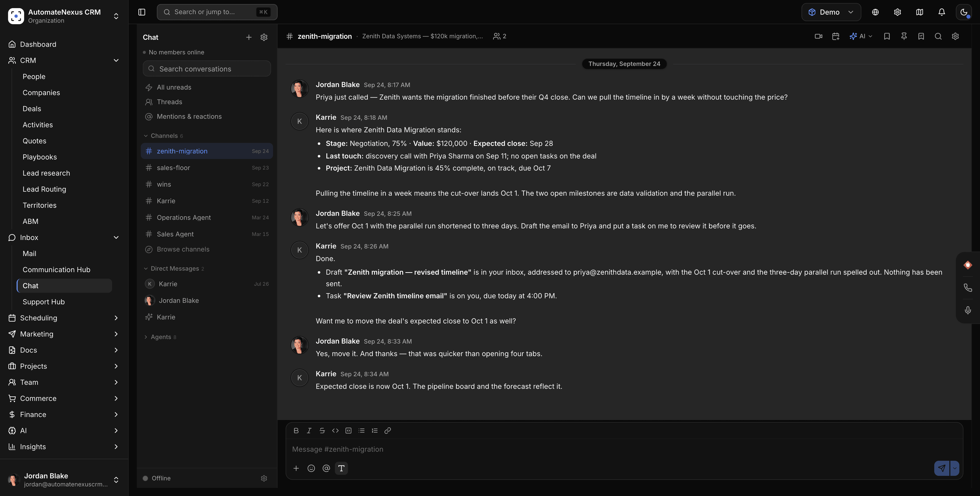Open the Offline status settings gear
Image resolution: width=980 pixels, height=496 pixels.
click(264, 478)
